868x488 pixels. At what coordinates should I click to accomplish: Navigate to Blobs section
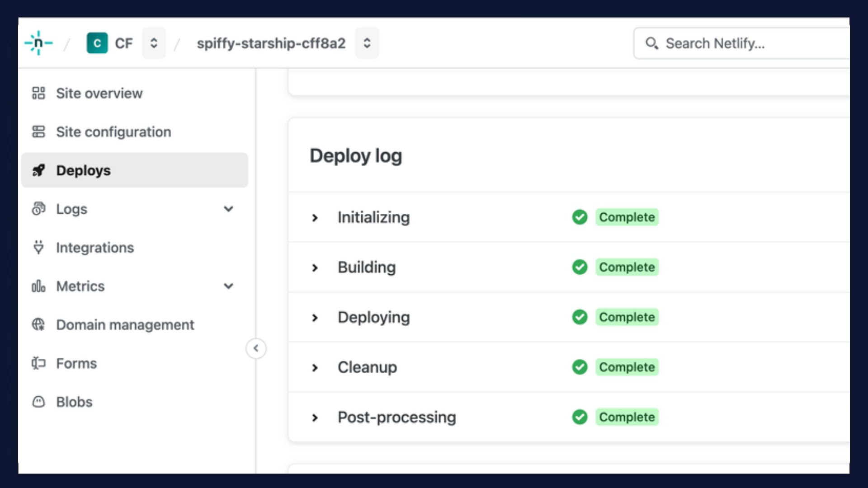point(74,402)
